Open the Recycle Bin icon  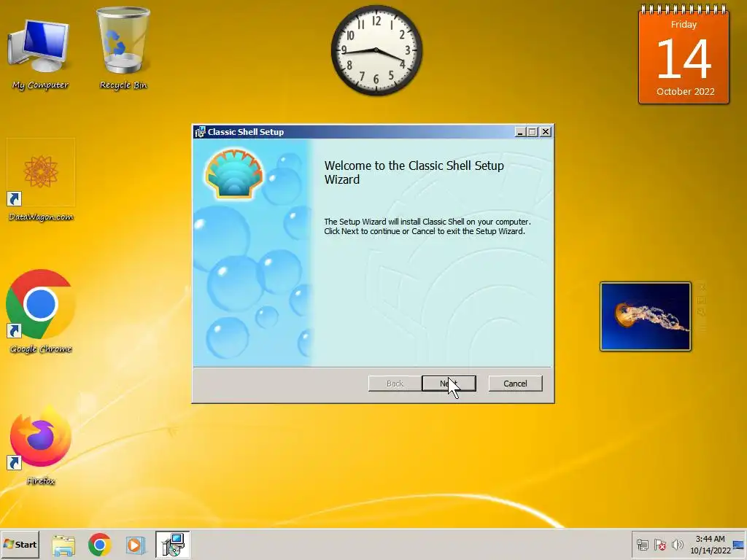123,49
